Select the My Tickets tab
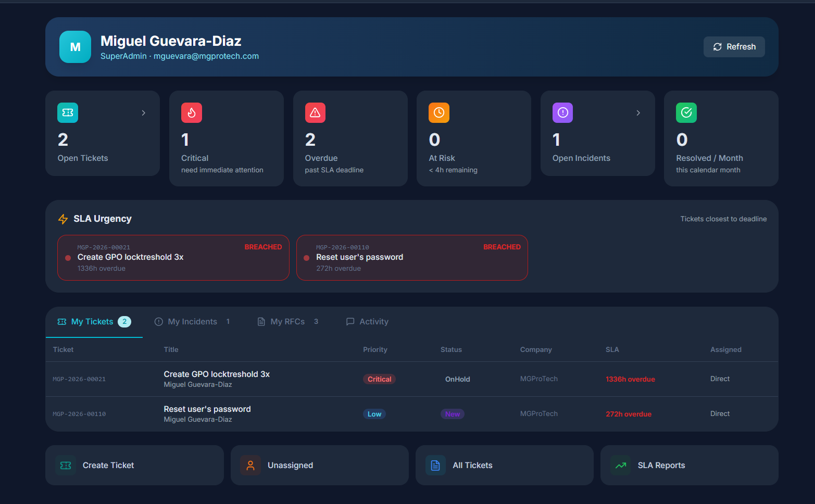Image resolution: width=815 pixels, height=504 pixels. coord(94,322)
